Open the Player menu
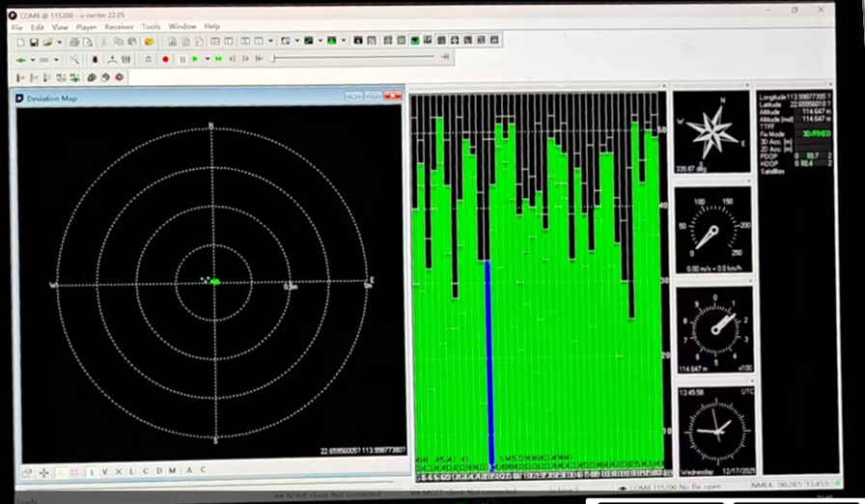The image size is (865, 504). point(86,26)
